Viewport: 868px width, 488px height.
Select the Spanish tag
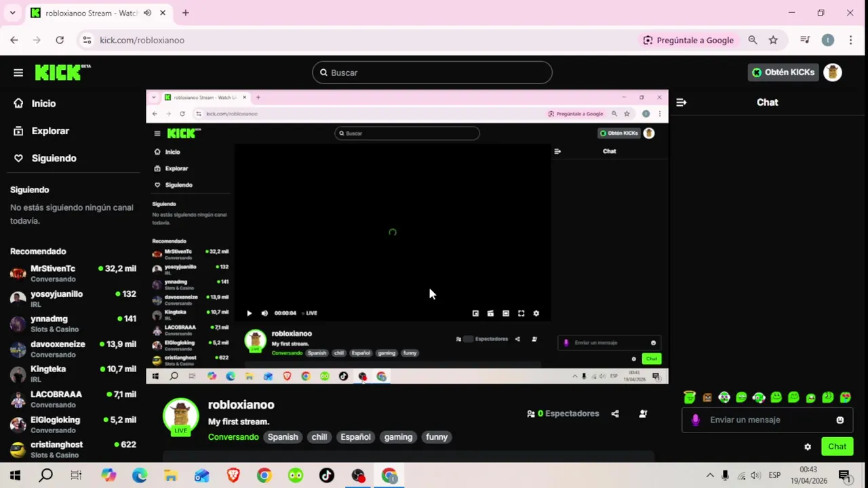coord(283,437)
